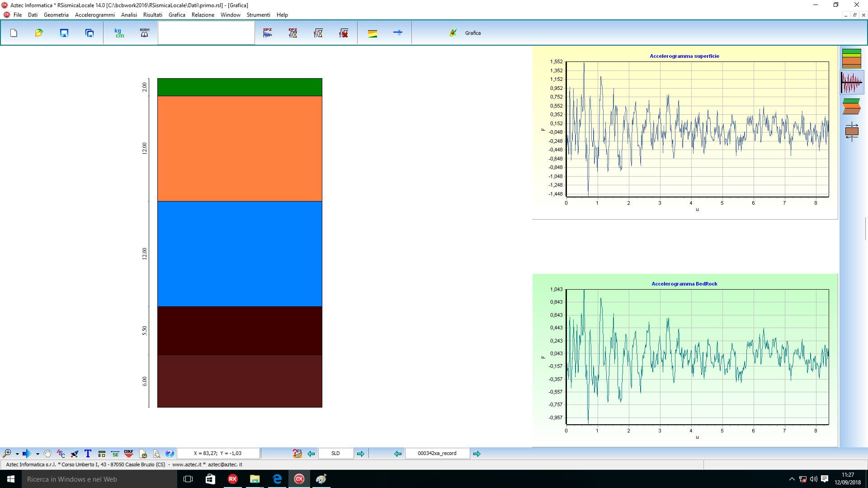Click the water table level icon
868x488 pixels.
[398, 33]
